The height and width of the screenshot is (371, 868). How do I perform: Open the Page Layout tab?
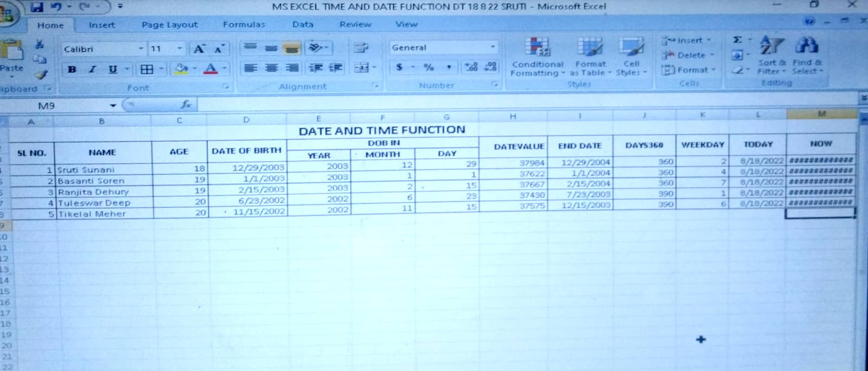click(169, 24)
